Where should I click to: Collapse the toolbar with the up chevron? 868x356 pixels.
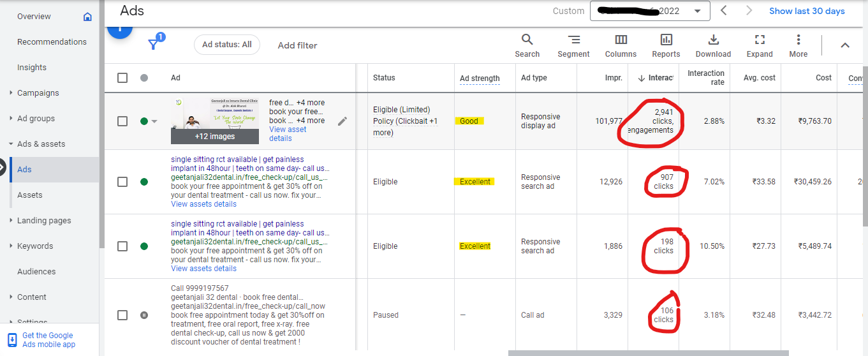pos(845,45)
